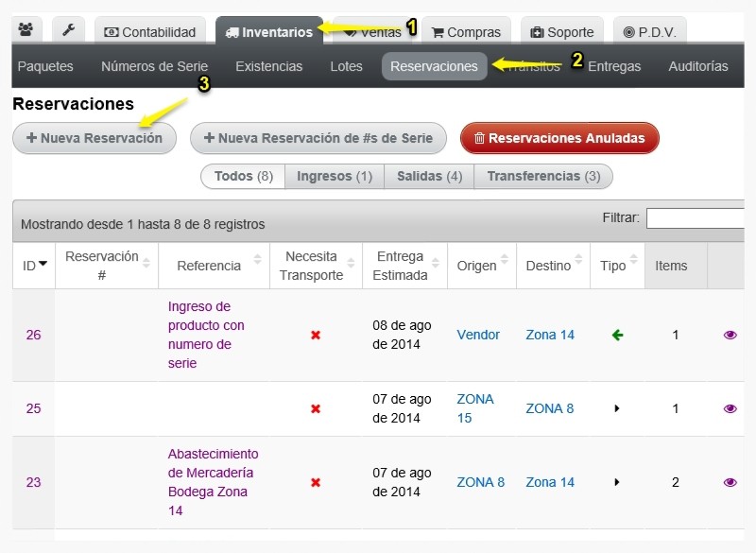Viewport: 756px width, 553px height.
Task: Filter by Ingresos (1)
Action: point(335,176)
